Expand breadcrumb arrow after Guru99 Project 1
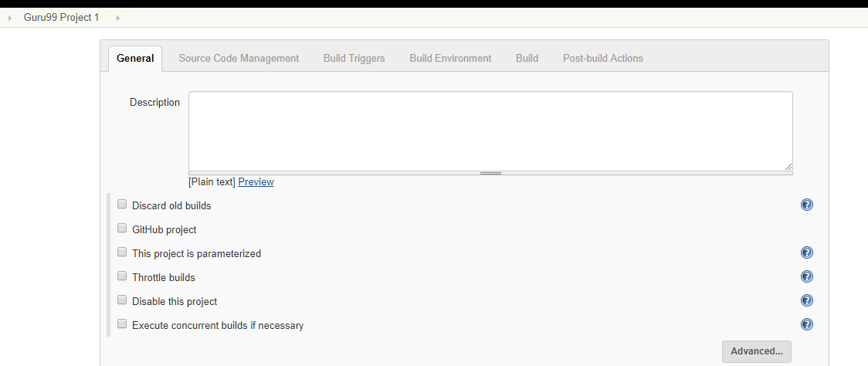The width and height of the screenshot is (868, 366). click(x=117, y=18)
